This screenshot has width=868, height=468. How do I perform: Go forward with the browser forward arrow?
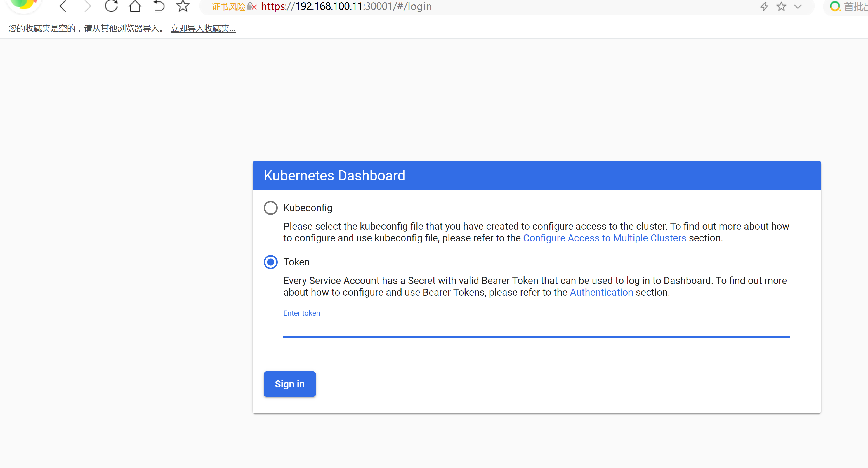[88, 6]
